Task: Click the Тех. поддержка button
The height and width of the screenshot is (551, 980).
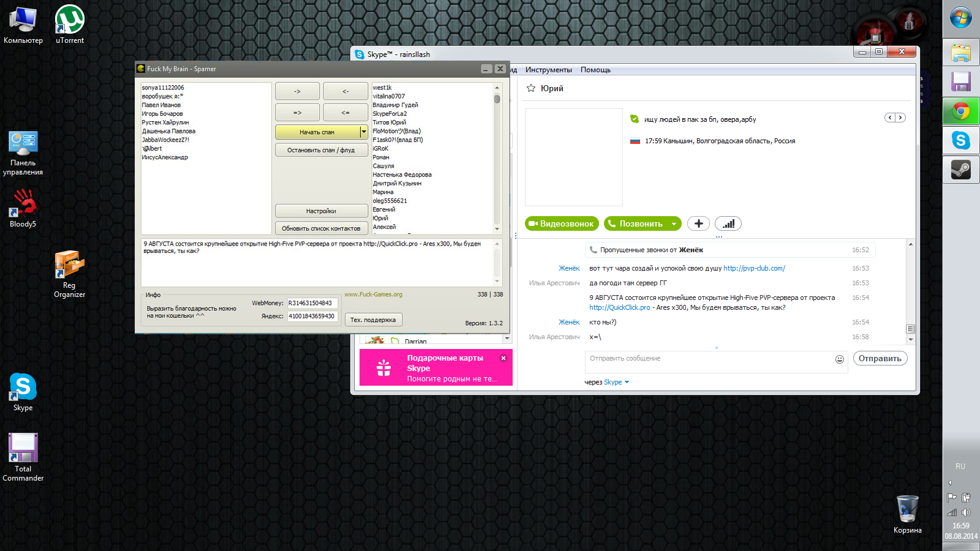Action: coord(374,320)
